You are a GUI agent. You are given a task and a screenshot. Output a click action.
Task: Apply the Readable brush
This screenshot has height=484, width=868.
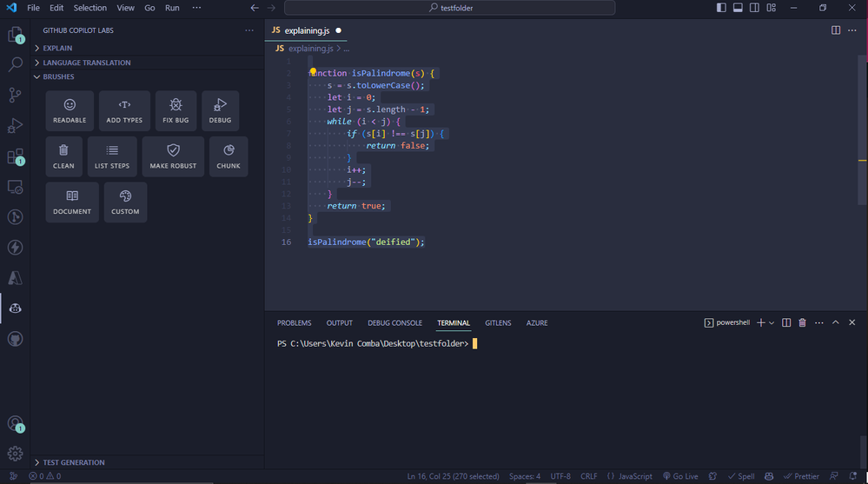pyautogui.click(x=70, y=110)
